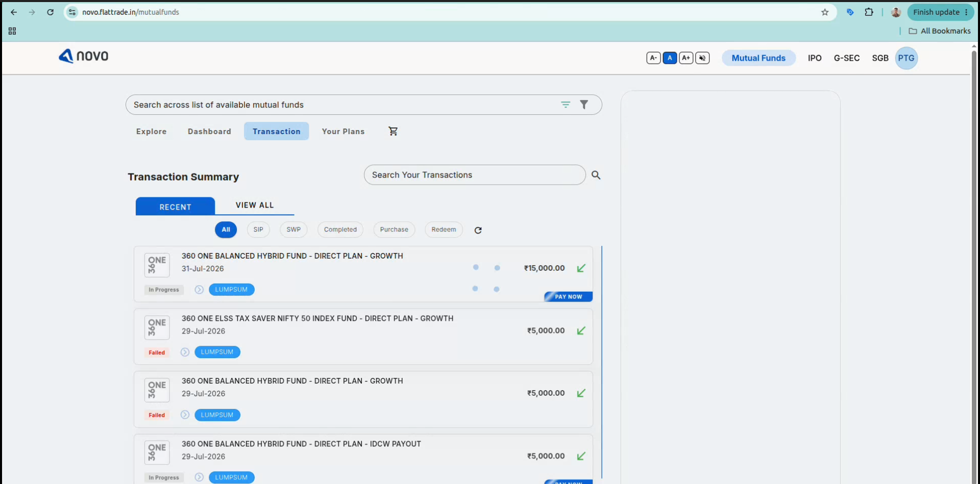
Task: Filter by Redeem transactions
Action: 444,230
